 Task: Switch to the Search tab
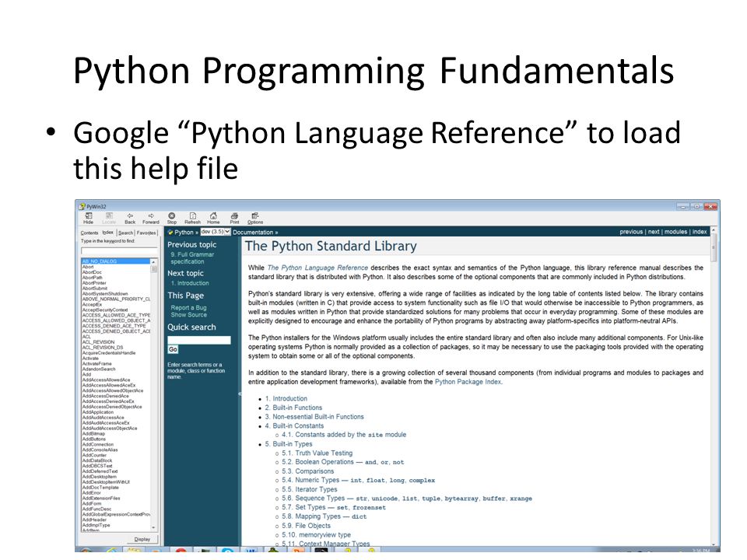(x=126, y=233)
